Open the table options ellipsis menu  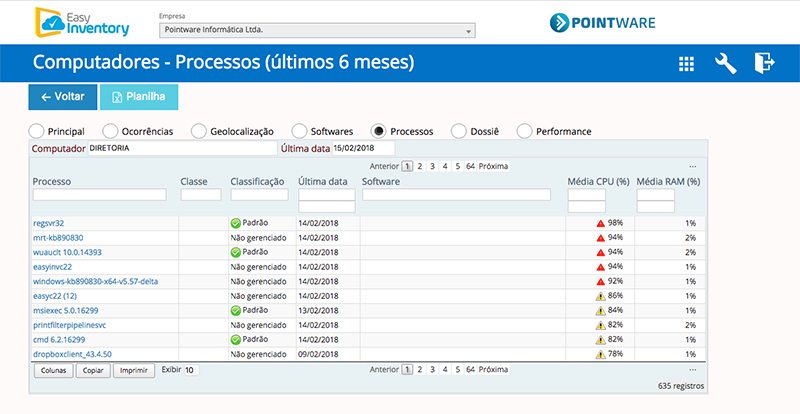click(x=692, y=166)
